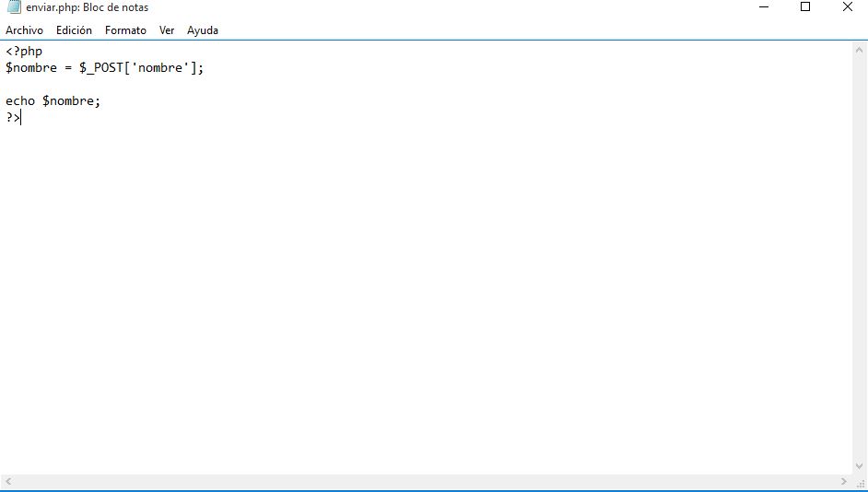Open the Archivo menu
868x492 pixels.
point(24,30)
